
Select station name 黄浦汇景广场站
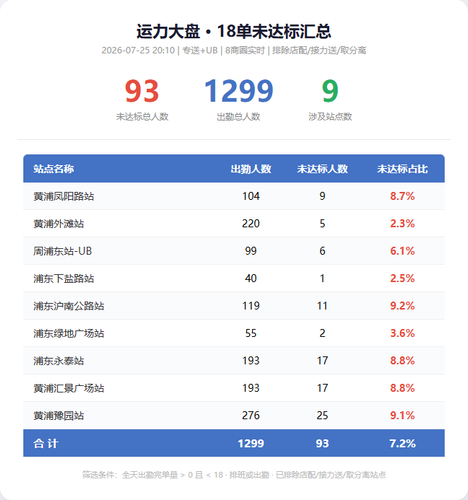pos(68,388)
